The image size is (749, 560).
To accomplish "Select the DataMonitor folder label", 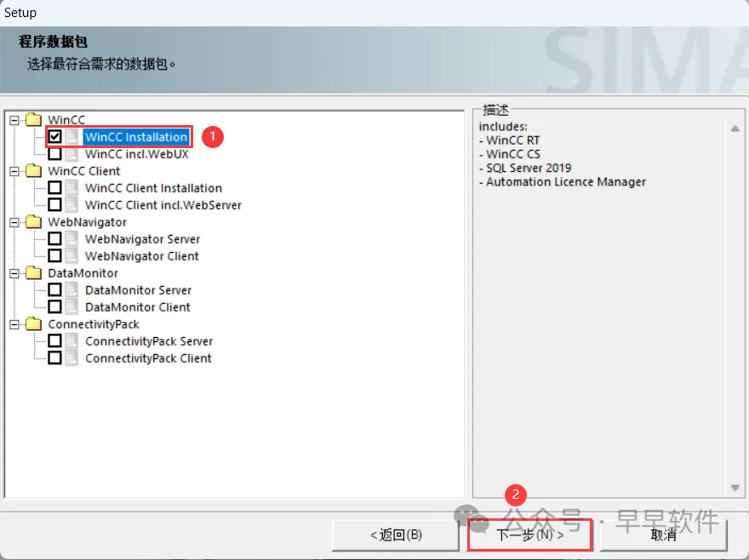I will pyautogui.click(x=83, y=273).
